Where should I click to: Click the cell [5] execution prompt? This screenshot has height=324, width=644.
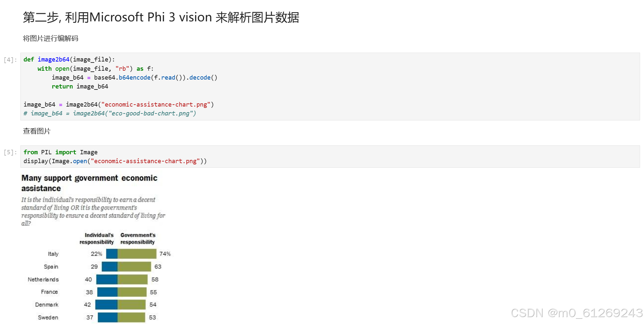tap(10, 152)
